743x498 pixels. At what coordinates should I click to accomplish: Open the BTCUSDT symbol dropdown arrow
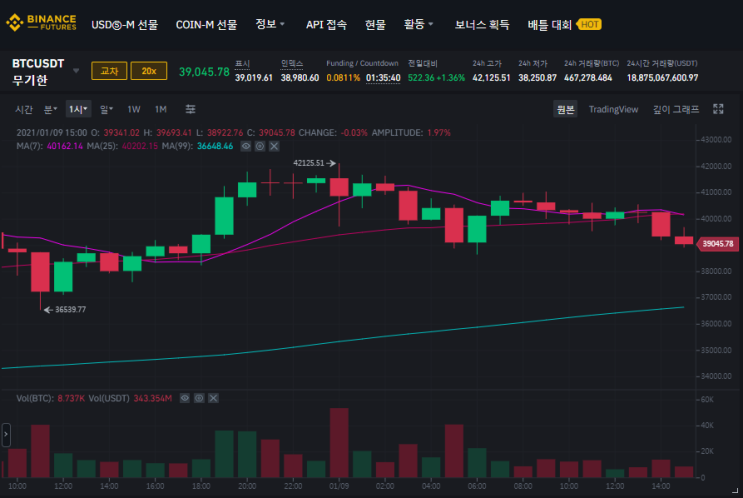click(x=76, y=71)
